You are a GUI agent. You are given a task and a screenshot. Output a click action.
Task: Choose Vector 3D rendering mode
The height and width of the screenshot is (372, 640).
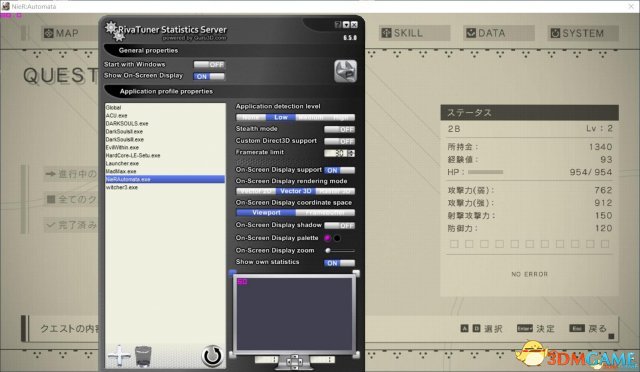pyautogui.click(x=296, y=191)
